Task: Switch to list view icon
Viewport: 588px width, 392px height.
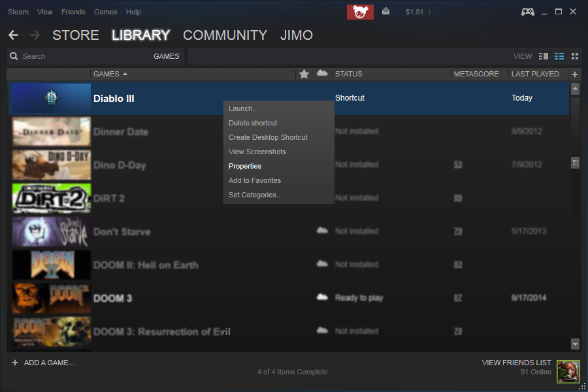Action: point(559,56)
